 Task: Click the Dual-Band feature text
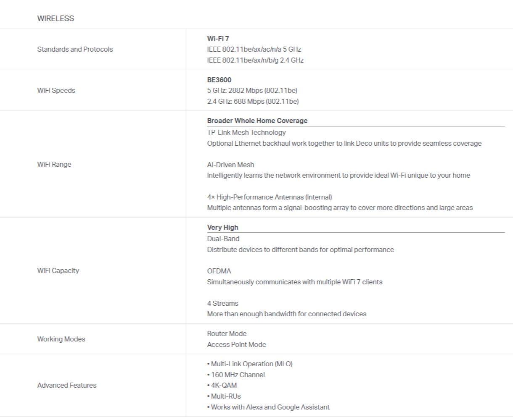pyautogui.click(x=223, y=239)
